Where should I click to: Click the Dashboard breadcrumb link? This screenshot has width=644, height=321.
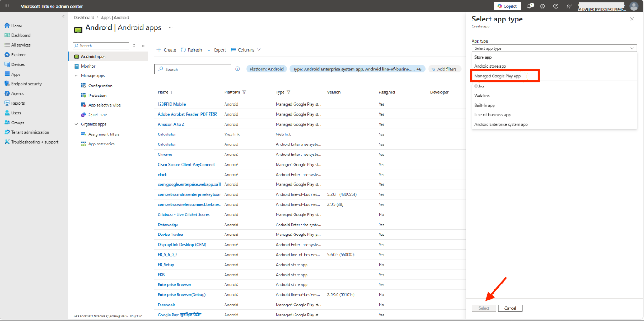84,18
